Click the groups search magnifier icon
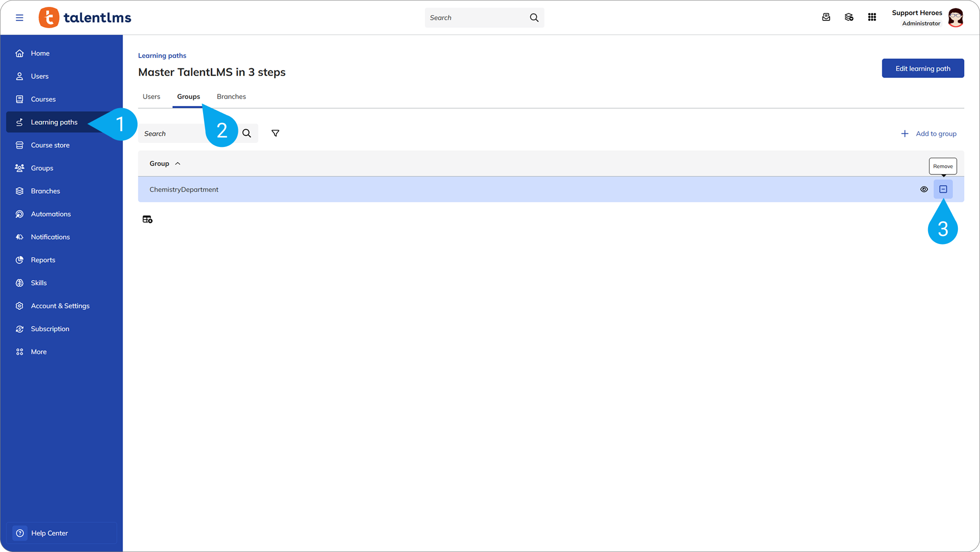Screen dimensions: 980x552 (x=246, y=133)
